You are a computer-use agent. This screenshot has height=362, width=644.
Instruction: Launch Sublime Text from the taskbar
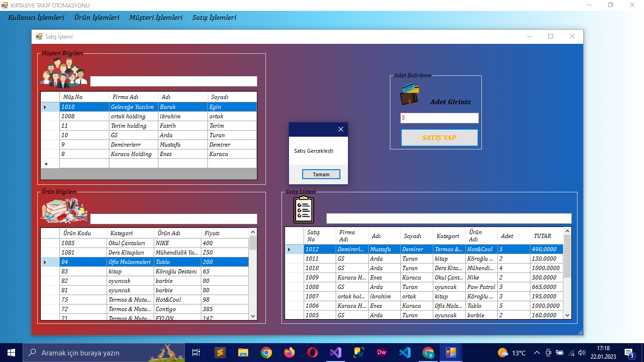(x=220, y=352)
